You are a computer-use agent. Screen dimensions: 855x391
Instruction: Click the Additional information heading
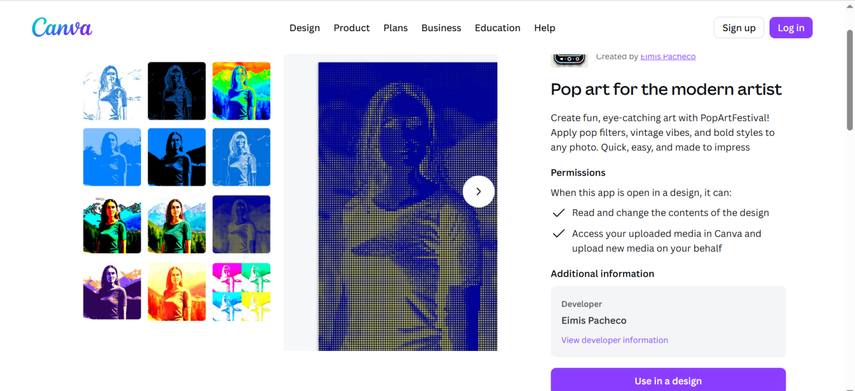tap(603, 274)
